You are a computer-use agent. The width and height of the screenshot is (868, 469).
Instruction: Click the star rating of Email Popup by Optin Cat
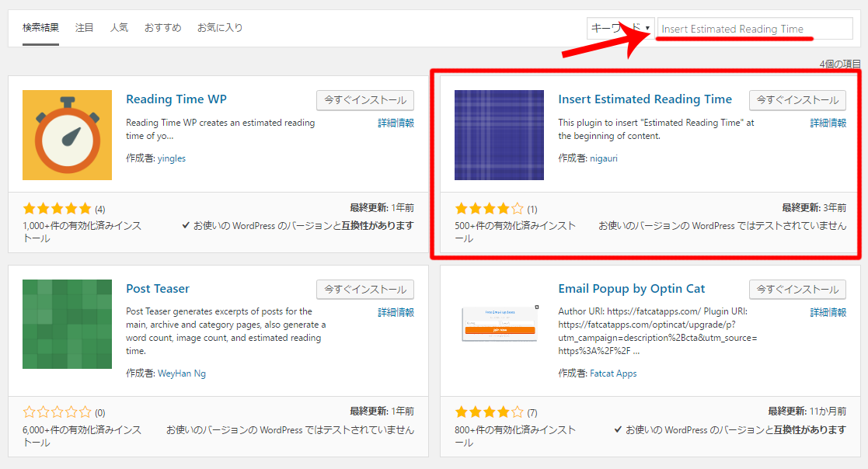coord(490,412)
